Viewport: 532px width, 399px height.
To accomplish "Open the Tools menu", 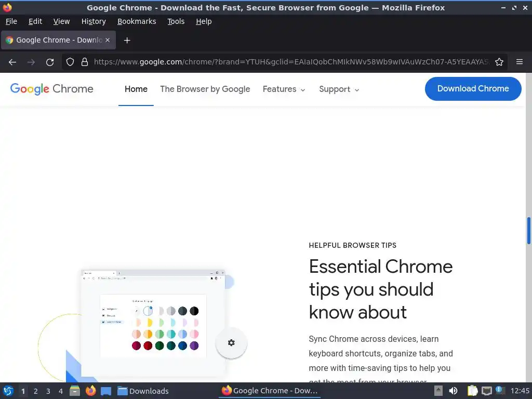I will click(x=176, y=21).
